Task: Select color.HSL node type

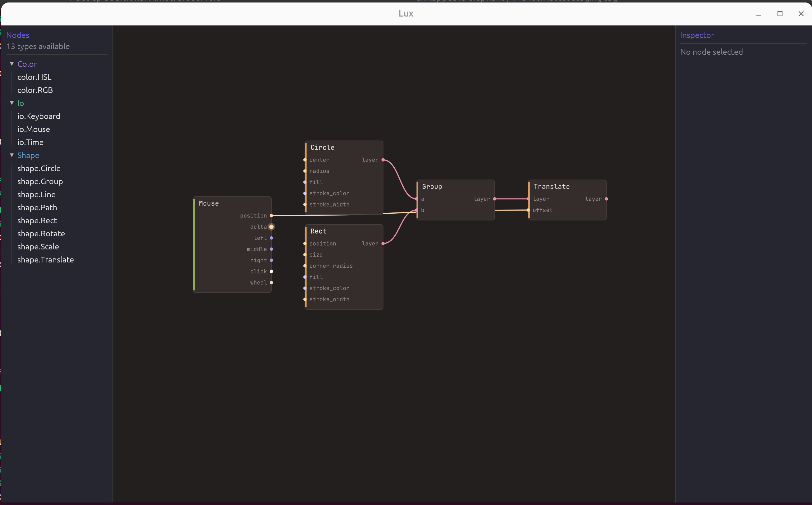Action: point(34,77)
